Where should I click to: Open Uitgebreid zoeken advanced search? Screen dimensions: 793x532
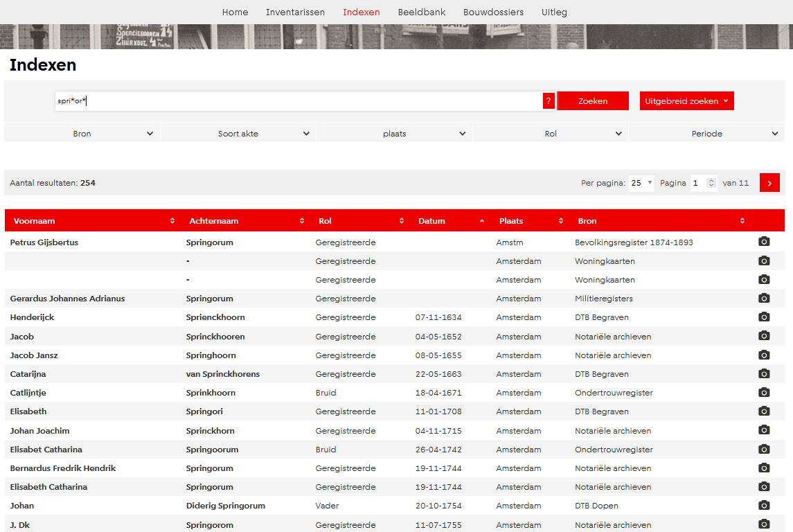[686, 101]
